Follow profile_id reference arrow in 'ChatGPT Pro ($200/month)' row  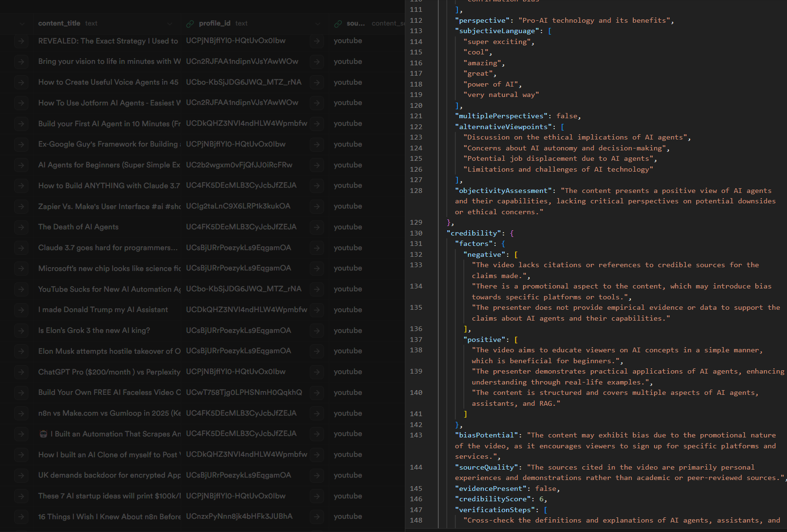(316, 372)
